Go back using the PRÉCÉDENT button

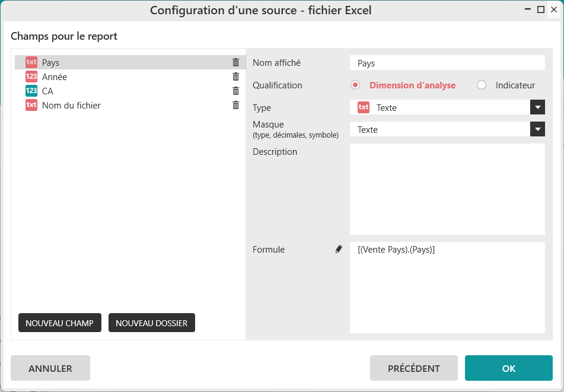click(x=413, y=368)
